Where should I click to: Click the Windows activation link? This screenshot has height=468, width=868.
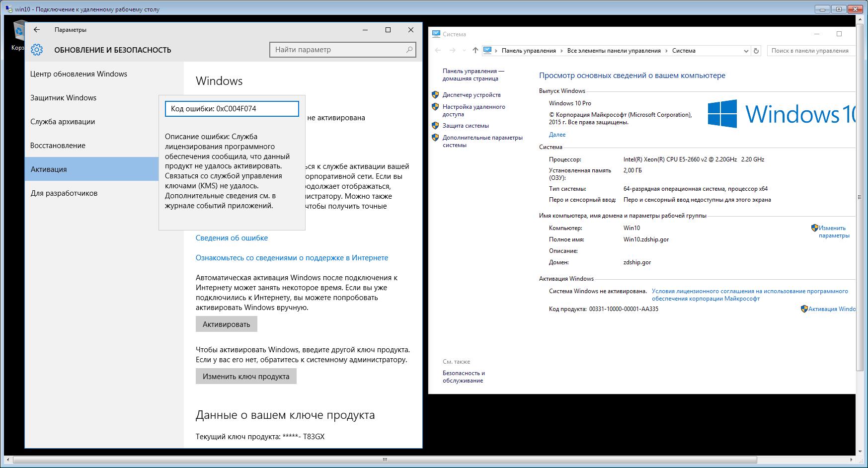[x=831, y=309]
